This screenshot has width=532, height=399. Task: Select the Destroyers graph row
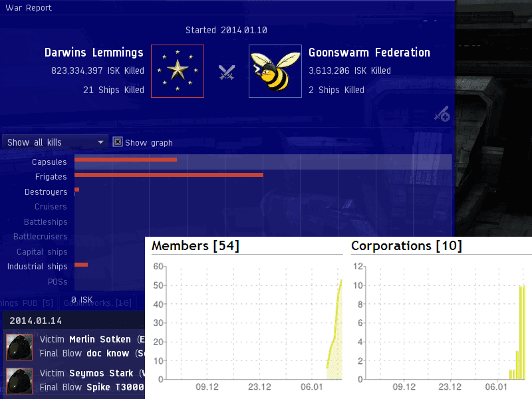click(225, 192)
